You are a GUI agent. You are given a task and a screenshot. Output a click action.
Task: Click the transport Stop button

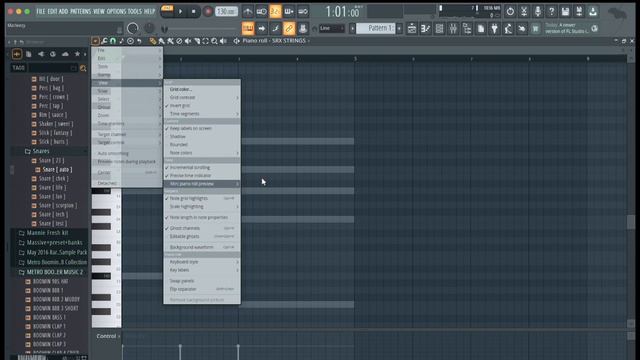pyautogui.click(x=193, y=11)
